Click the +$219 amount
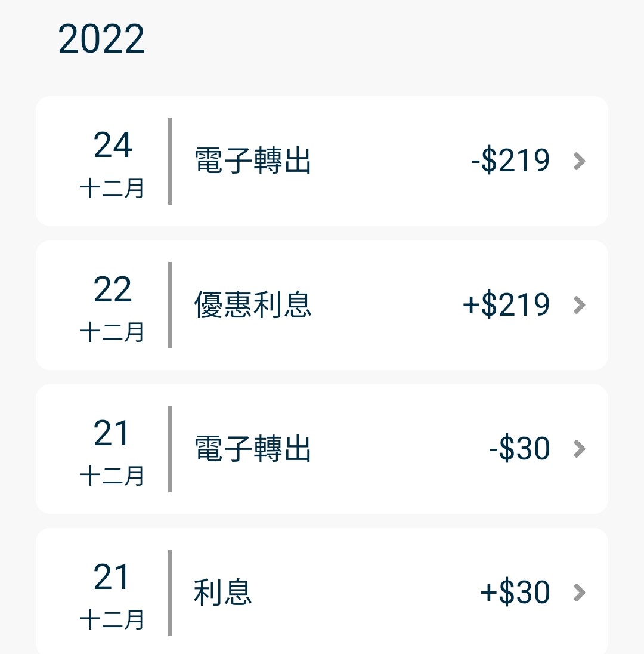The height and width of the screenshot is (654, 644). pos(506,305)
